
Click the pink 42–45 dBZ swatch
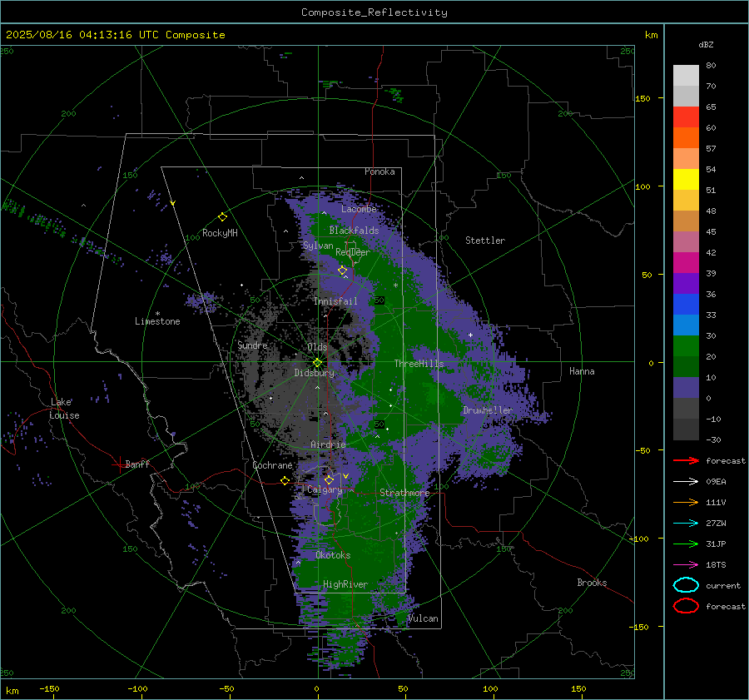[686, 242]
